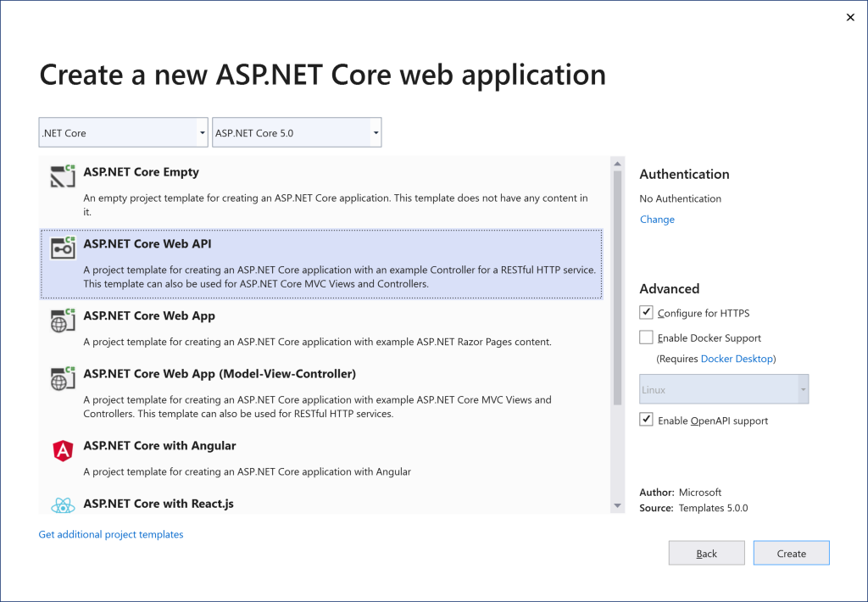Image resolution: width=868 pixels, height=602 pixels.
Task: Click the template list scroll down arrow
Action: click(618, 505)
